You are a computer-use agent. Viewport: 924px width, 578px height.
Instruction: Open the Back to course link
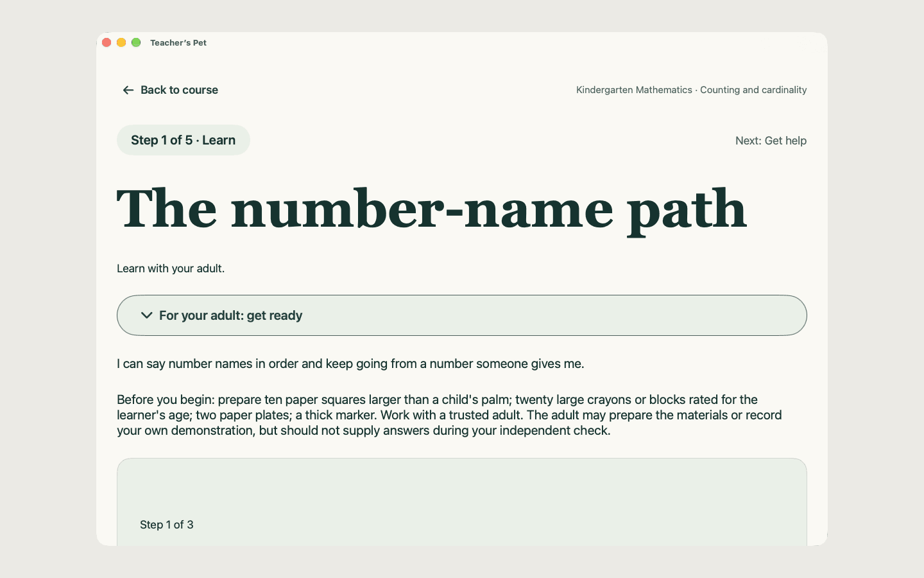coord(170,90)
